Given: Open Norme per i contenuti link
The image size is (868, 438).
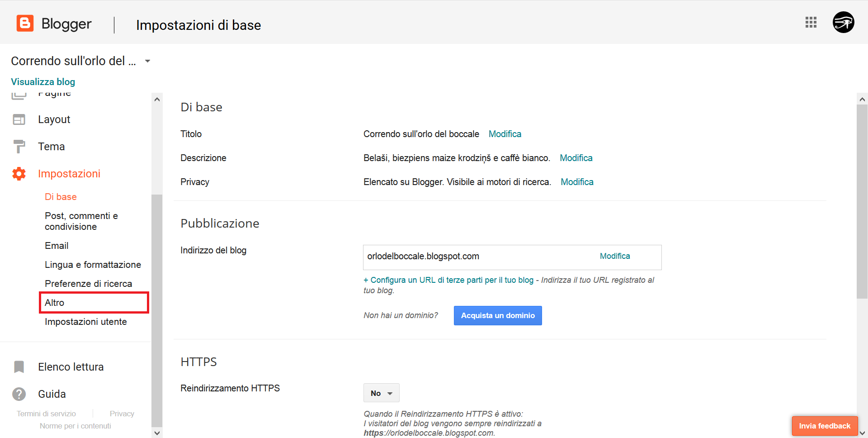Looking at the screenshot, I should coord(75,426).
